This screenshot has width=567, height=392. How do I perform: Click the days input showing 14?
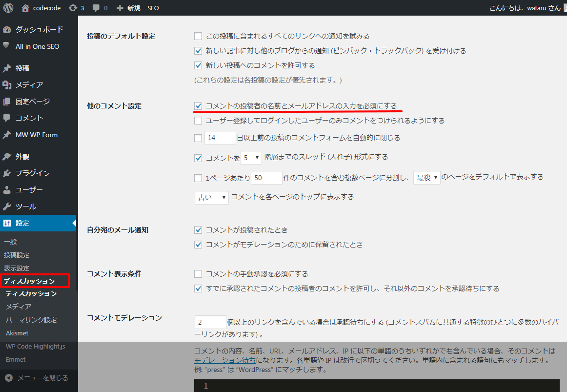click(220, 138)
